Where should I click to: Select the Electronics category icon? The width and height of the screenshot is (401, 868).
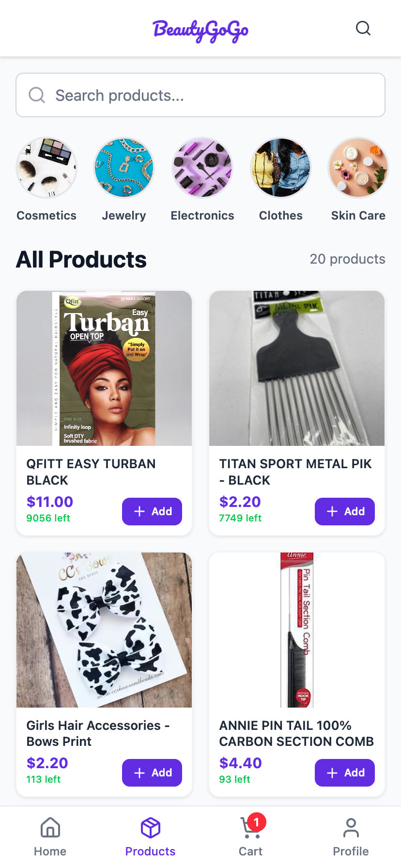point(202,168)
